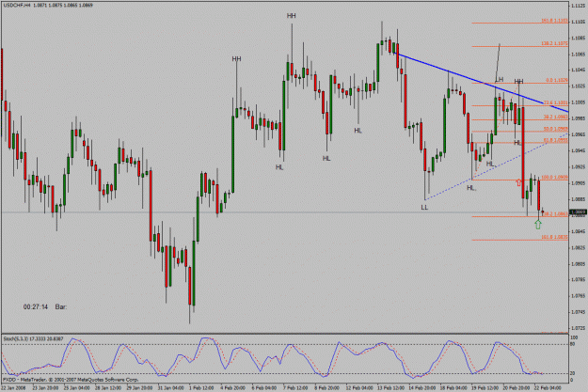Click the 1.1085 price axis label
This screenshot has height=392, width=588.
point(578,38)
